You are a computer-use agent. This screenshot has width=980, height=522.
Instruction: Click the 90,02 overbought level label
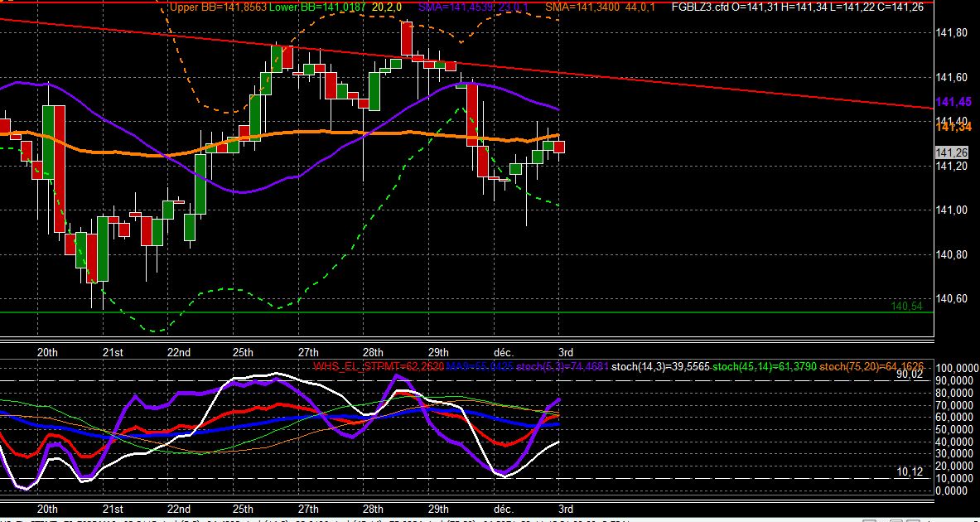[x=910, y=375]
